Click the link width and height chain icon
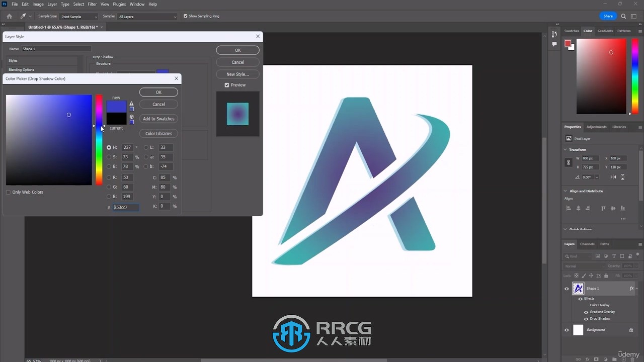This screenshot has height=362, width=644. (x=569, y=162)
